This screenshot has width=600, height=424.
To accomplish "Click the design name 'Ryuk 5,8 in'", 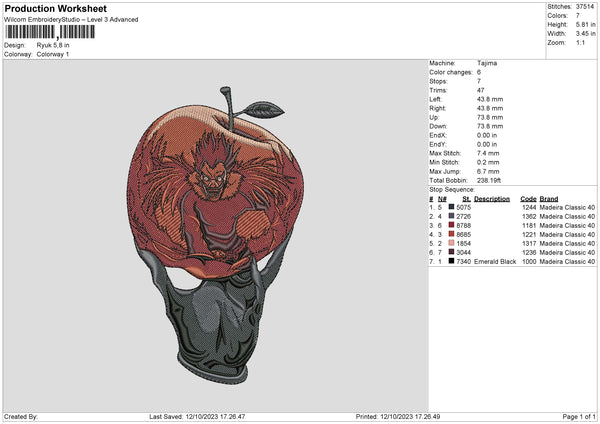I will (x=53, y=45).
